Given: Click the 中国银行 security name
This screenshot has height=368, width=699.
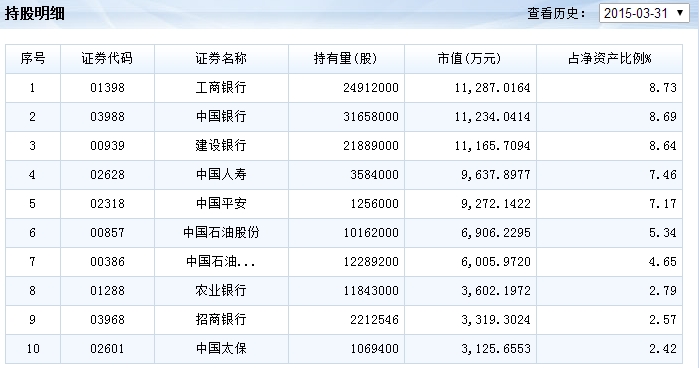Looking at the screenshot, I should coord(221,116).
